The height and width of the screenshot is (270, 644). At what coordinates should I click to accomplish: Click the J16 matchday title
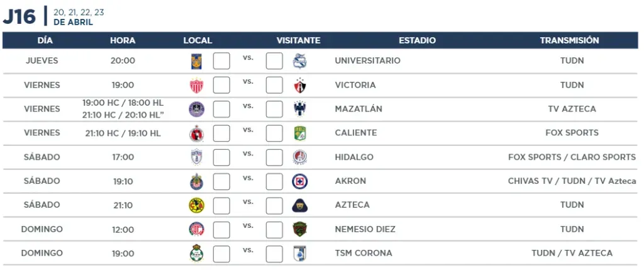click(19, 17)
